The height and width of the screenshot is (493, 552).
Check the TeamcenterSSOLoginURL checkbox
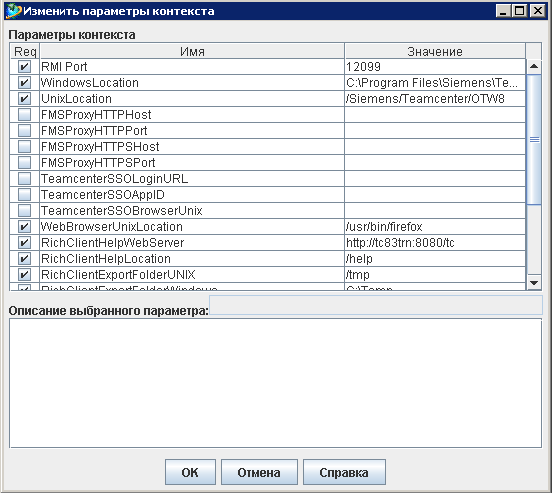tap(24, 178)
